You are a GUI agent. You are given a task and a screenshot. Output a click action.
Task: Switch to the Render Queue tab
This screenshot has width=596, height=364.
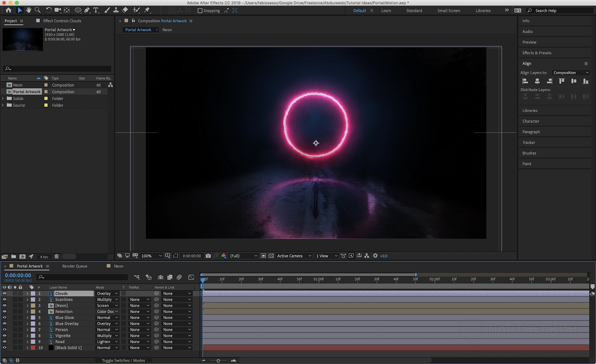(75, 266)
